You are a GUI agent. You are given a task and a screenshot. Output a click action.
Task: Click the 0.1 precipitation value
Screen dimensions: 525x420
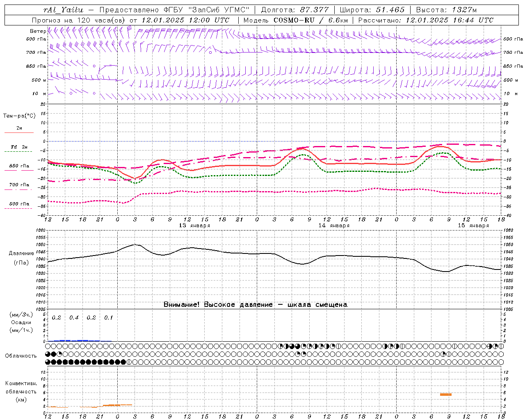(x=108, y=318)
